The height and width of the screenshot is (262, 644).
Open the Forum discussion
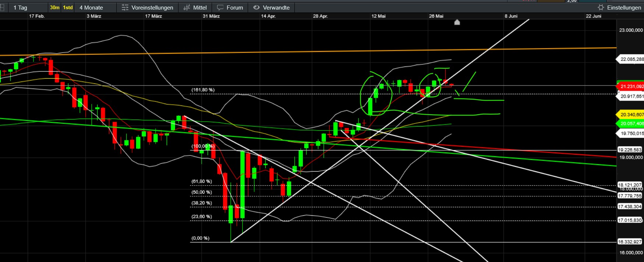pyautogui.click(x=230, y=7)
